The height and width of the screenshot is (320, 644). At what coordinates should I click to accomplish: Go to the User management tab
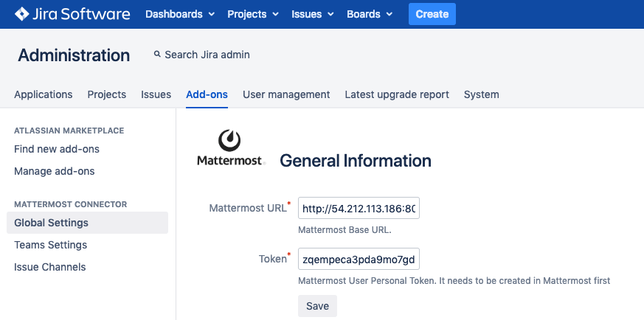click(x=286, y=94)
